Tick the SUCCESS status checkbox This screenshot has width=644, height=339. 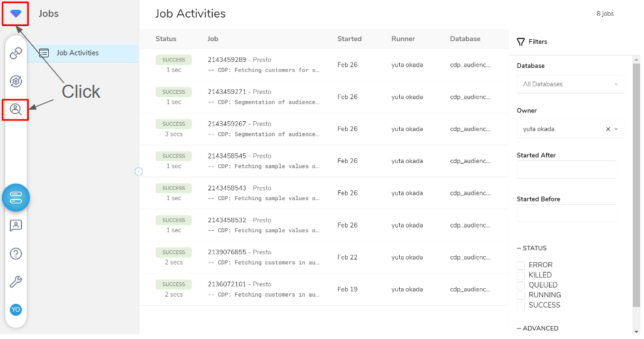point(521,306)
